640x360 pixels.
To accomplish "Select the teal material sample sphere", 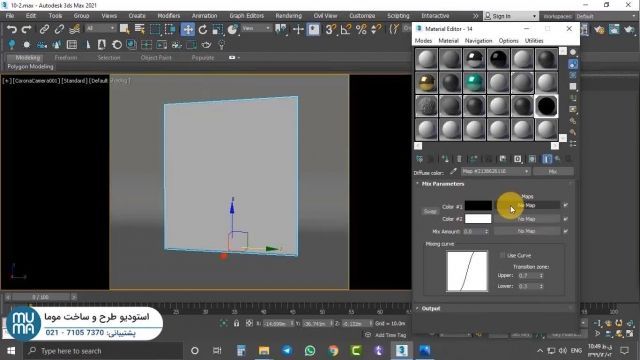I will tap(474, 82).
